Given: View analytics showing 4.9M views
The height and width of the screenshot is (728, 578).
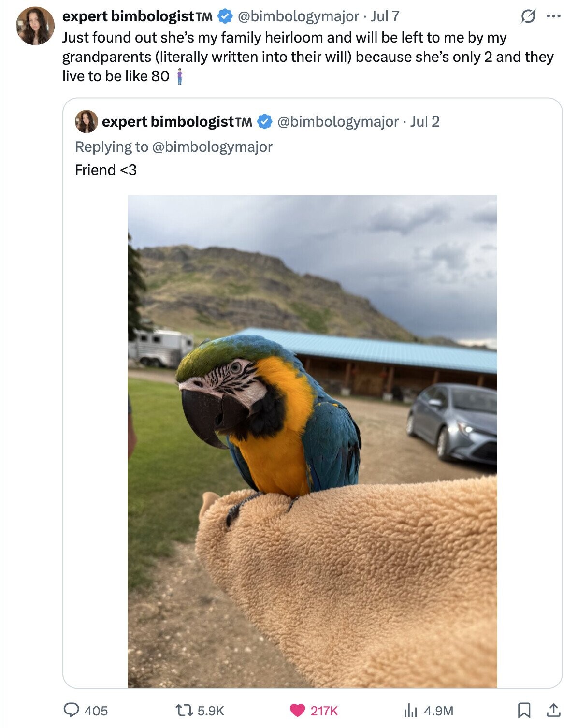Looking at the screenshot, I should click(x=410, y=710).
